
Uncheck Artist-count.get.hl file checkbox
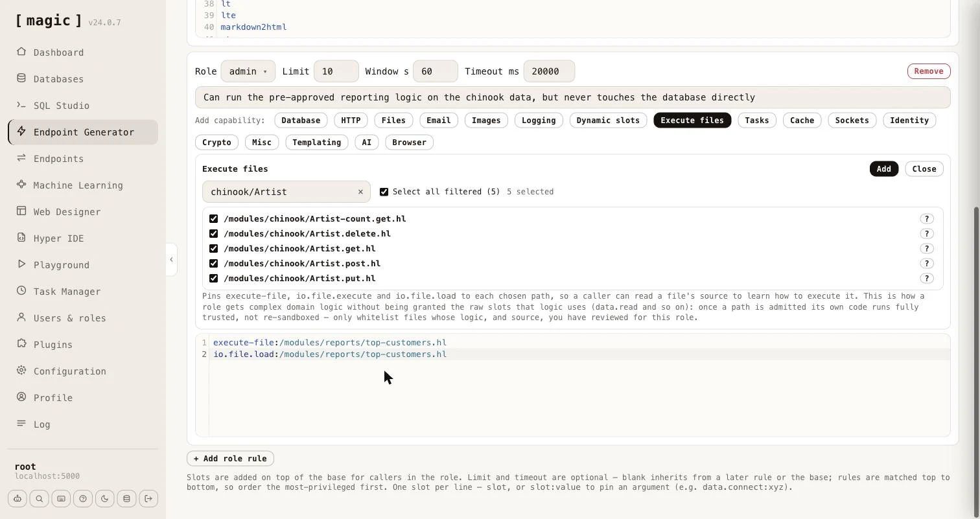tap(213, 219)
